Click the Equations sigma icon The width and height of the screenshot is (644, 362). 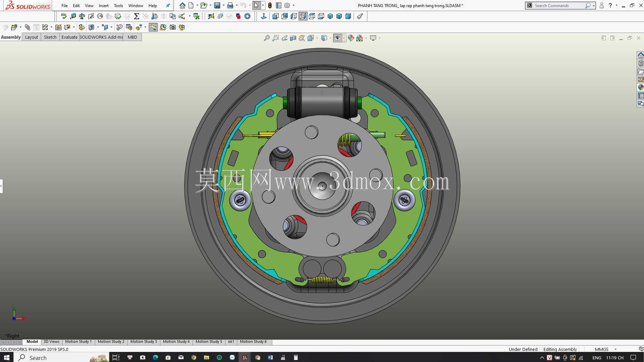(136, 16)
